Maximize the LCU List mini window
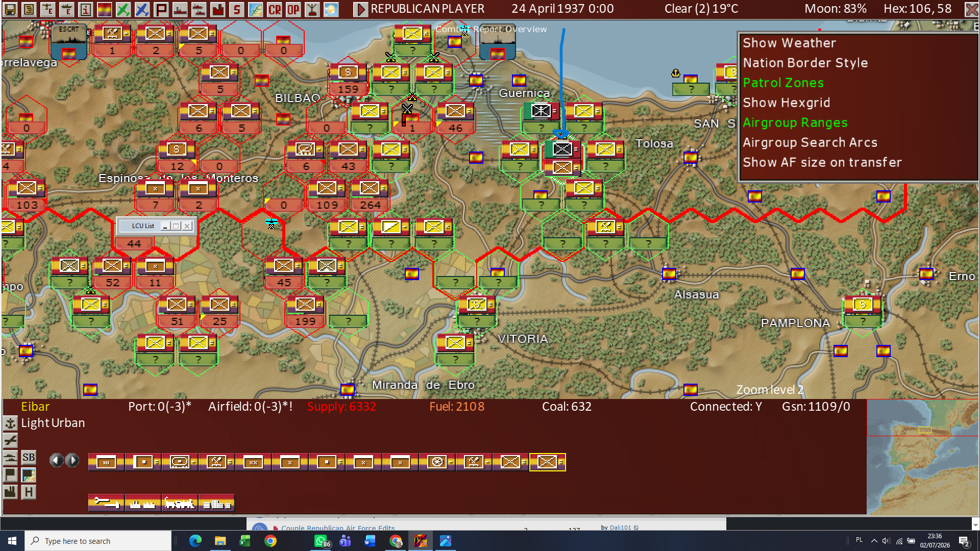This screenshot has width=980, height=551. click(176, 226)
